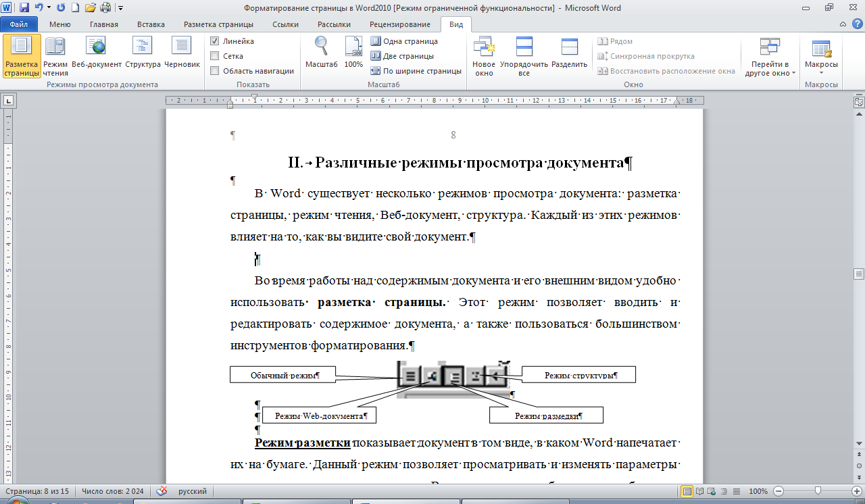Click the 100% zoom level in status bar

tap(758, 492)
